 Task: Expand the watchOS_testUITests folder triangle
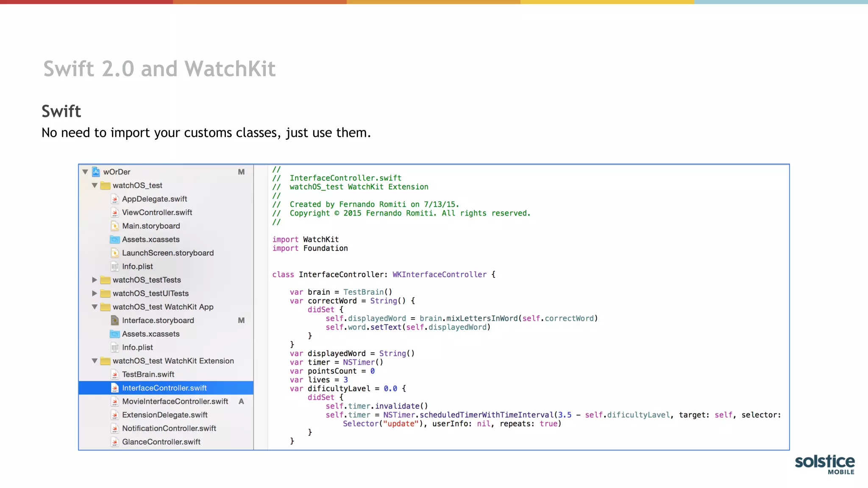[x=95, y=293]
